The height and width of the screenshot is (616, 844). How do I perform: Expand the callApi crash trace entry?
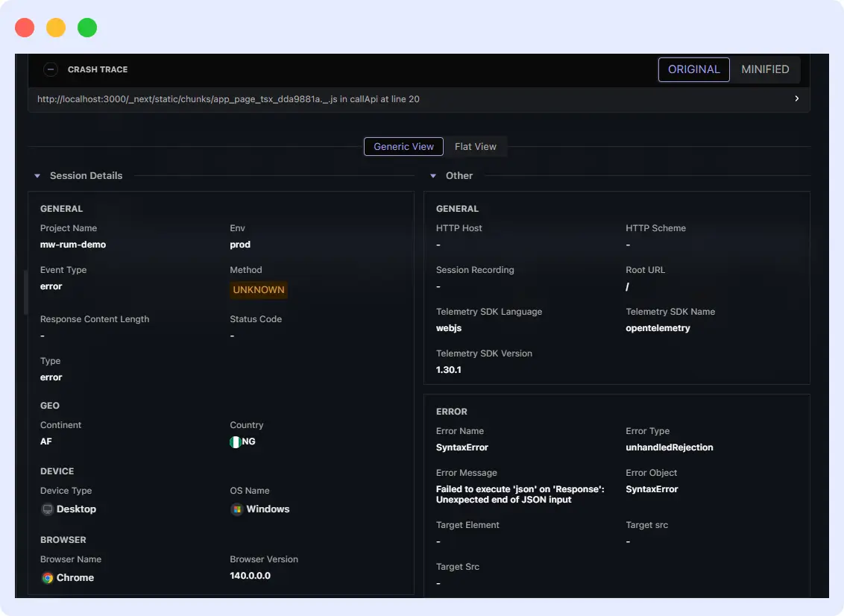click(x=418, y=98)
